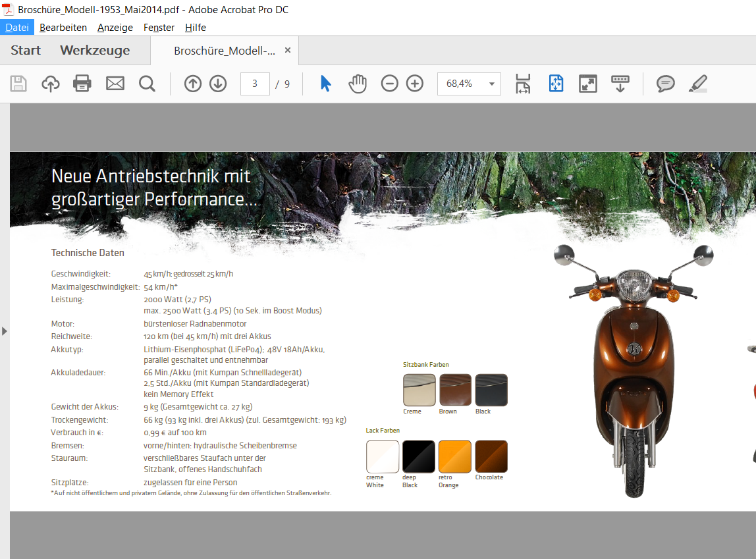Close the Broschüre_Modell document tab

point(288,51)
